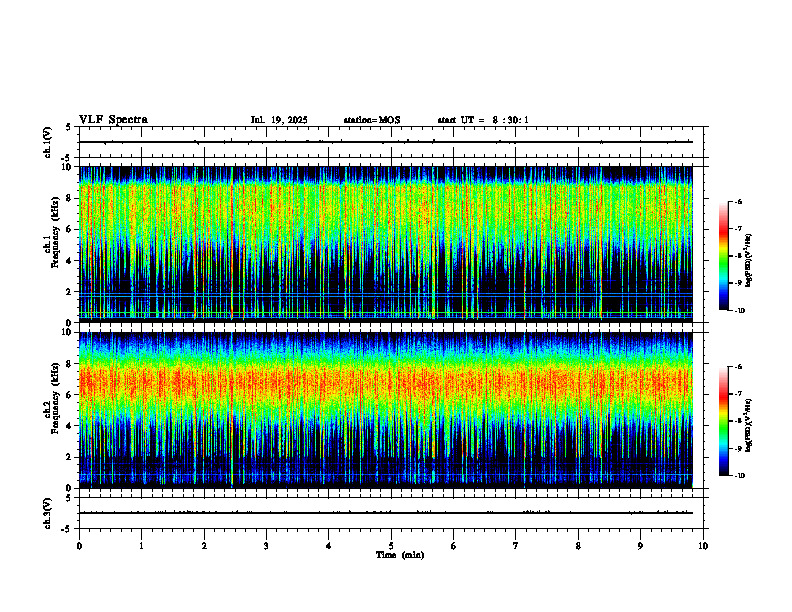Select the 'start UT = 8:30:1' header text

pyautogui.click(x=483, y=120)
